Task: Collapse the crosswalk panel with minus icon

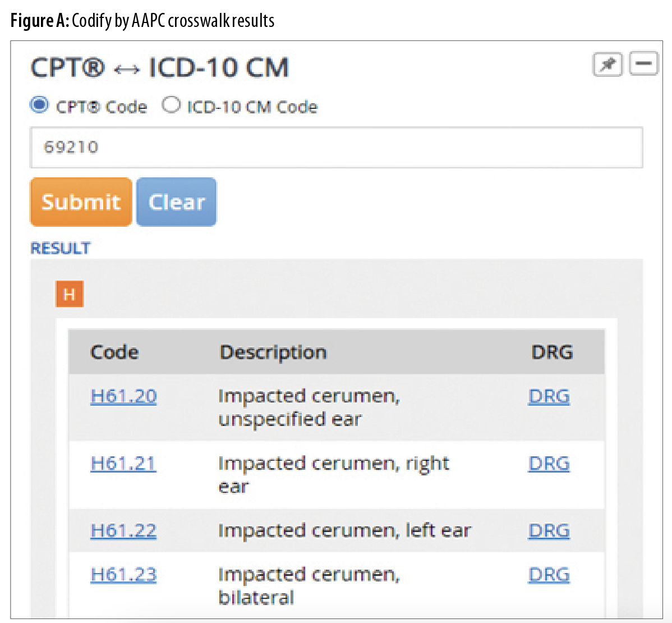Action: click(643, 63)
